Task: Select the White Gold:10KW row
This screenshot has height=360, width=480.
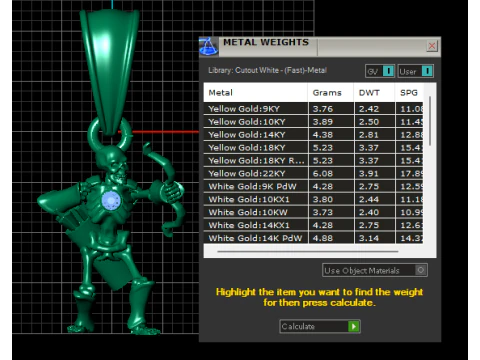Action: (x=313, y=212)
